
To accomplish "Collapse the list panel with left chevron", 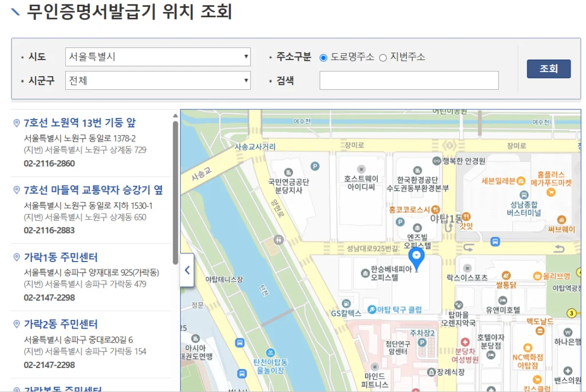I will tap(187, 270).
